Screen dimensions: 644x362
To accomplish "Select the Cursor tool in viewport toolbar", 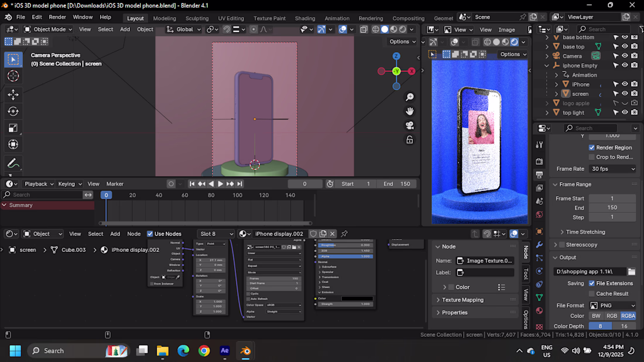I will click(x=13, y=76).
